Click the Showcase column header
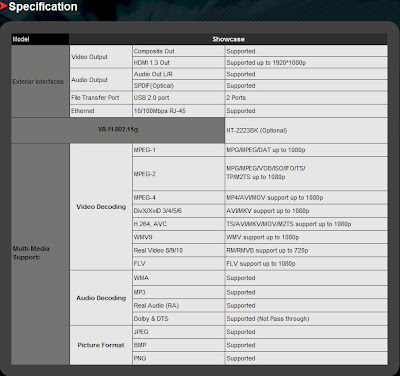The image size is (400, 376). (228, 39)
